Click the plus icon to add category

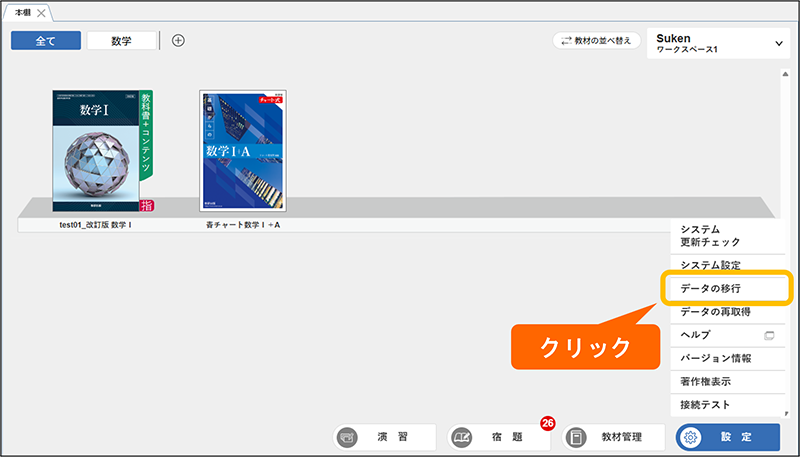point(178,40)
